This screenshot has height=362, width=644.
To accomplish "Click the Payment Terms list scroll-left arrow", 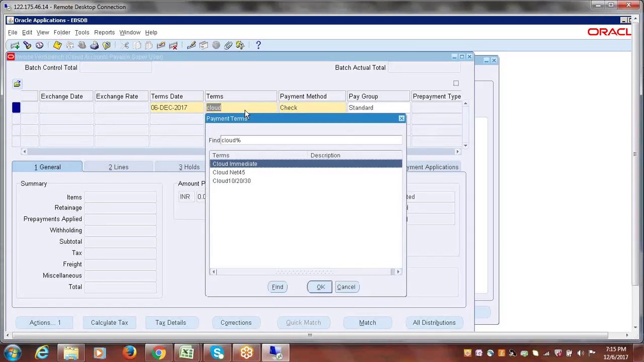I will [214, 272].
